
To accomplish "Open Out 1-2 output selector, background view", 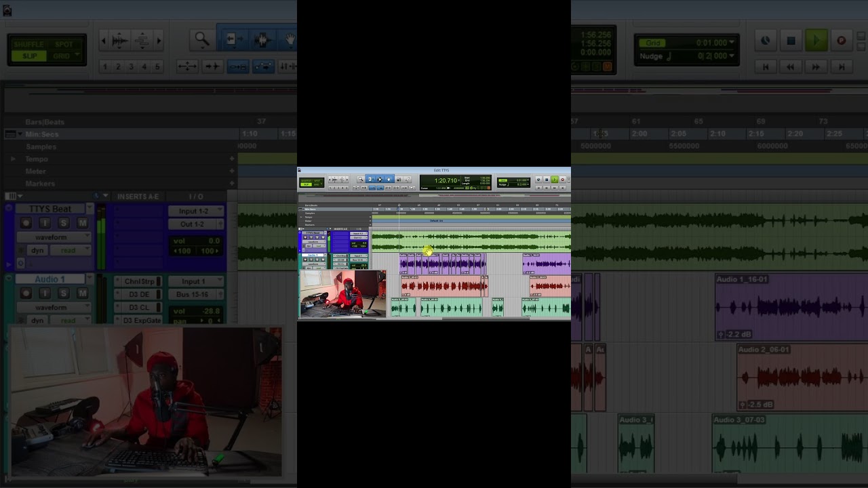I will (x=196, y=224).
